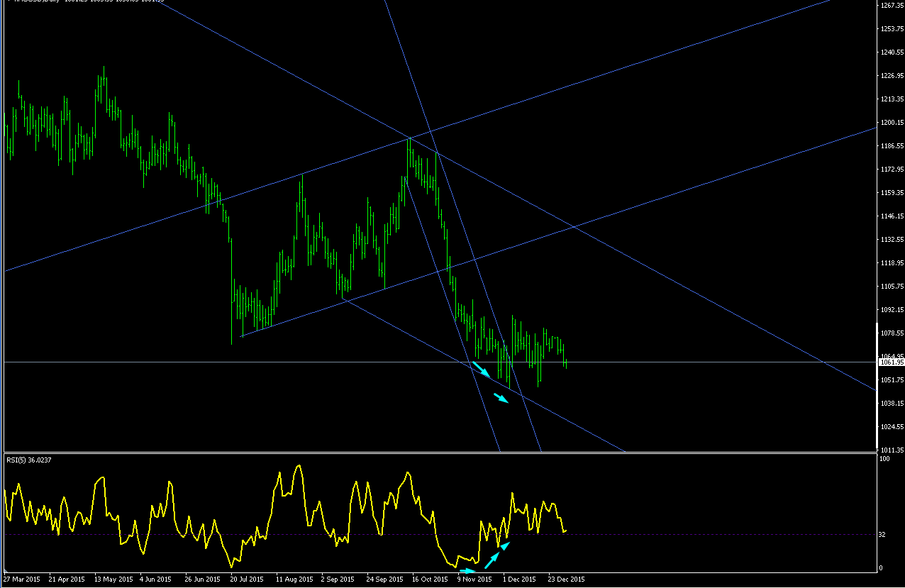This screenshot has height=588, width=905.
Task: Click the 1132.55 price scale label
Action: [x=891, y=240]
